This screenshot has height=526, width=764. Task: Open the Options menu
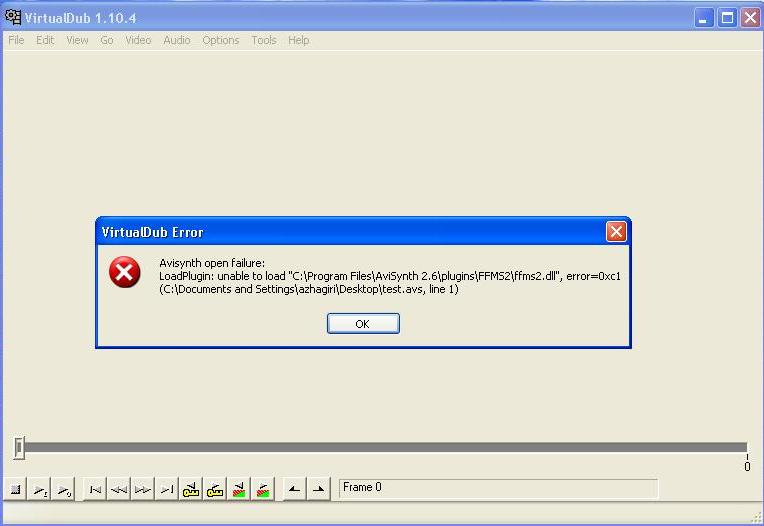221,40
